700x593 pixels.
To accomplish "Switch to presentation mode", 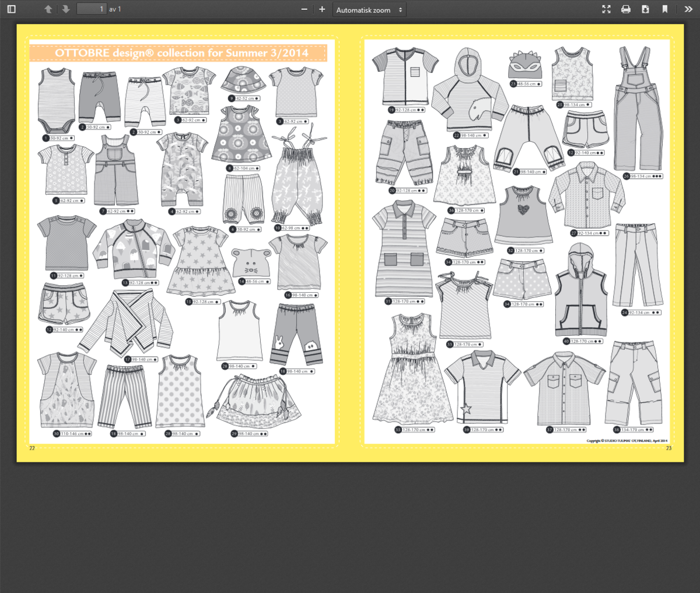I will click(606, 9).
